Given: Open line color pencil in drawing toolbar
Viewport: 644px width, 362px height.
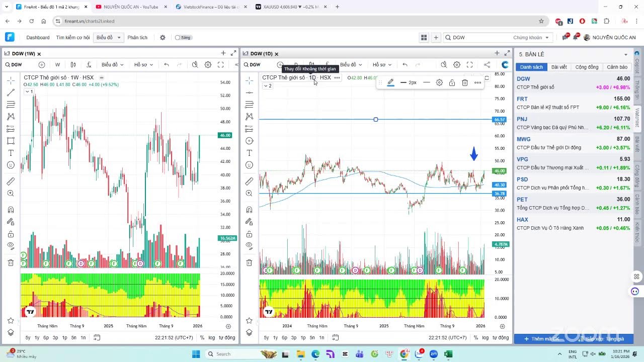Looking at the screenshot, I should [390, 82].
